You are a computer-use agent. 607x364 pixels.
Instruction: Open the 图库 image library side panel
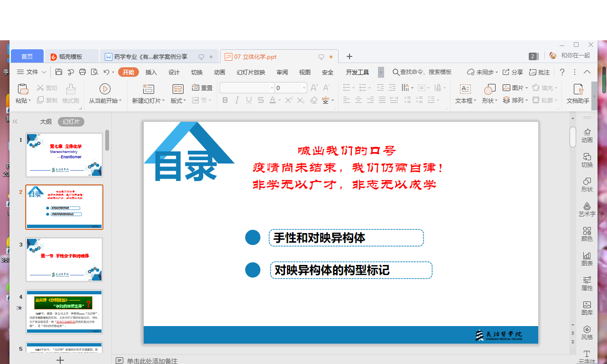coord(587,308)
